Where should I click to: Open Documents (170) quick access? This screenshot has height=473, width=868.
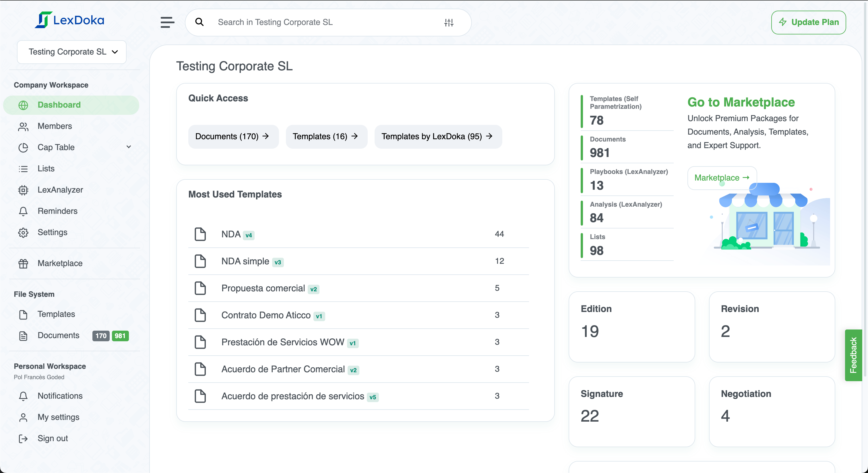pos(233,136)
